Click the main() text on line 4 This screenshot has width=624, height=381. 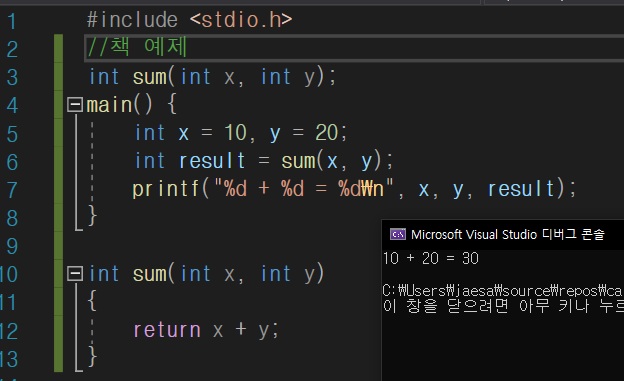119,105
